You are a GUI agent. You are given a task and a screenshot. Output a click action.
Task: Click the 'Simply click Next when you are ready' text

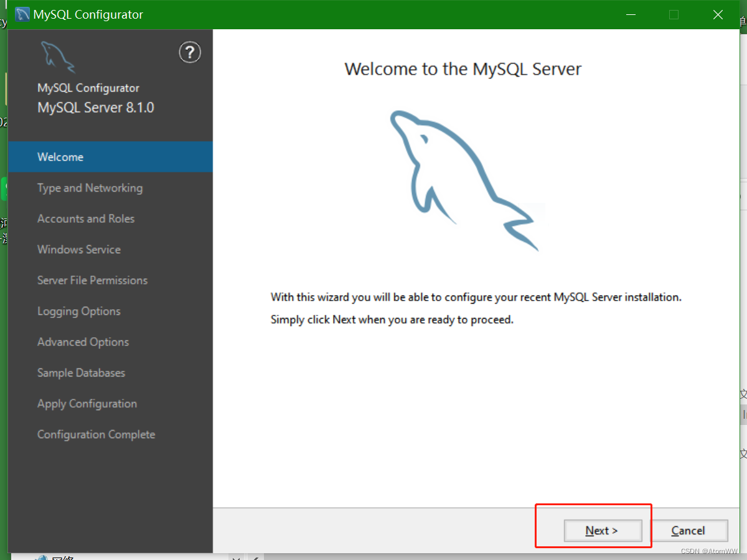point(392,320)
